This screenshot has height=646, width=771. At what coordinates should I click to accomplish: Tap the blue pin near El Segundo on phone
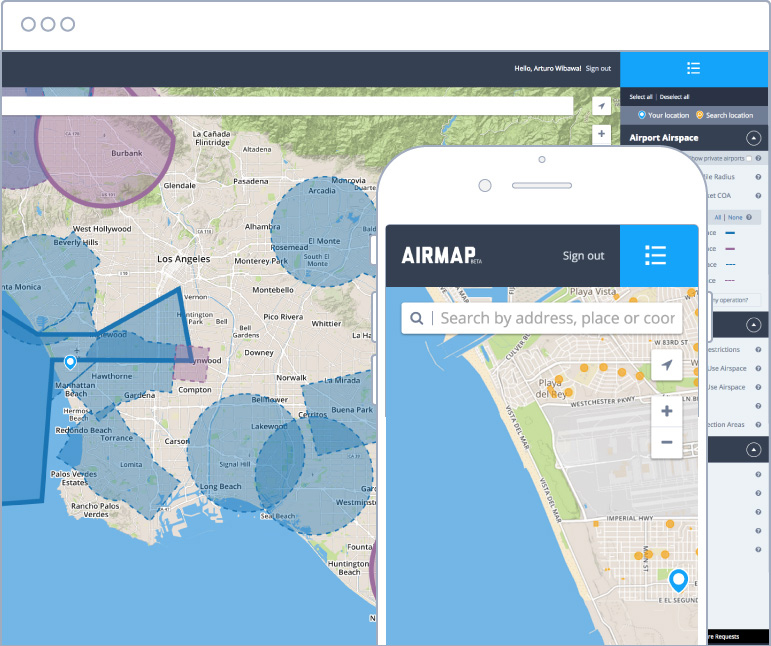coord(678,581)
